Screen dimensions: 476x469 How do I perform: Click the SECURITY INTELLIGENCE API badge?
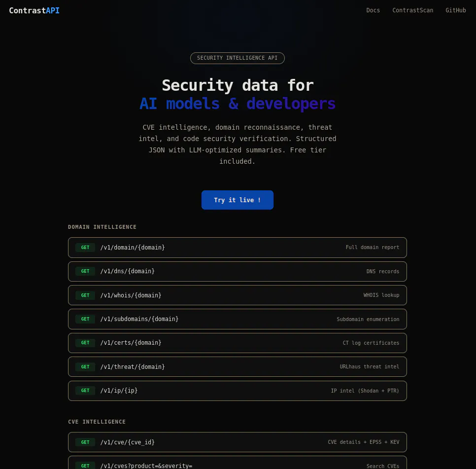point(238,58)
